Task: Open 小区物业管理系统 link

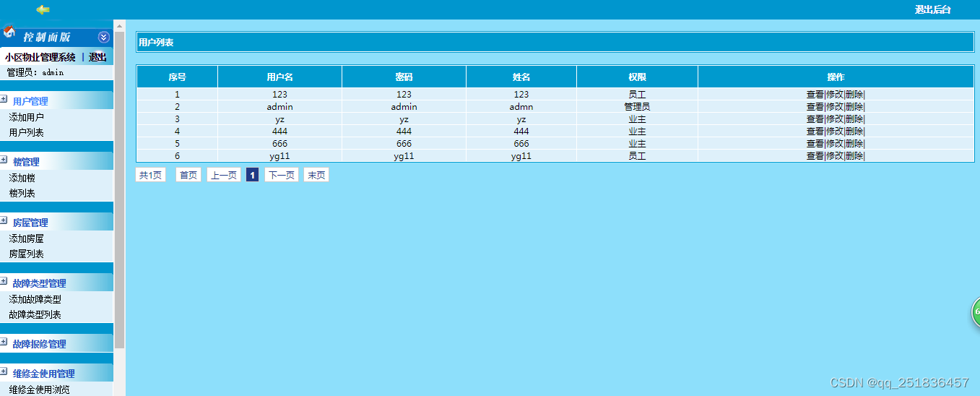Action: click(x=40, y=57)
